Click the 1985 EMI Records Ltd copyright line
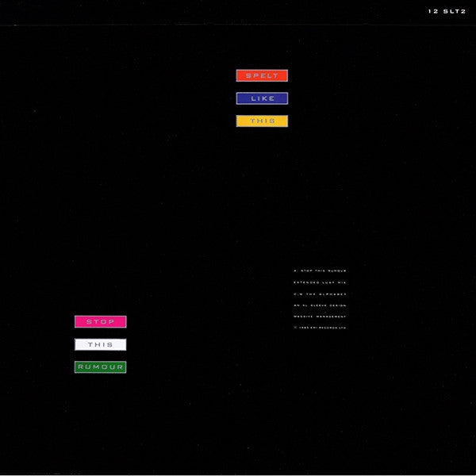 320,328
